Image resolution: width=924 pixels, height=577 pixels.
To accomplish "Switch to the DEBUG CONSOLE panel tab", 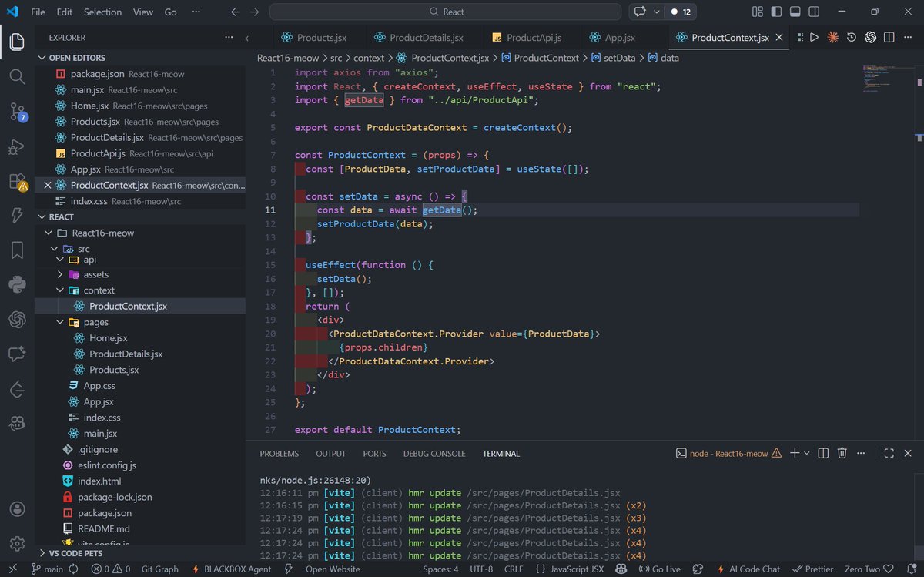I will click(434, 454).
